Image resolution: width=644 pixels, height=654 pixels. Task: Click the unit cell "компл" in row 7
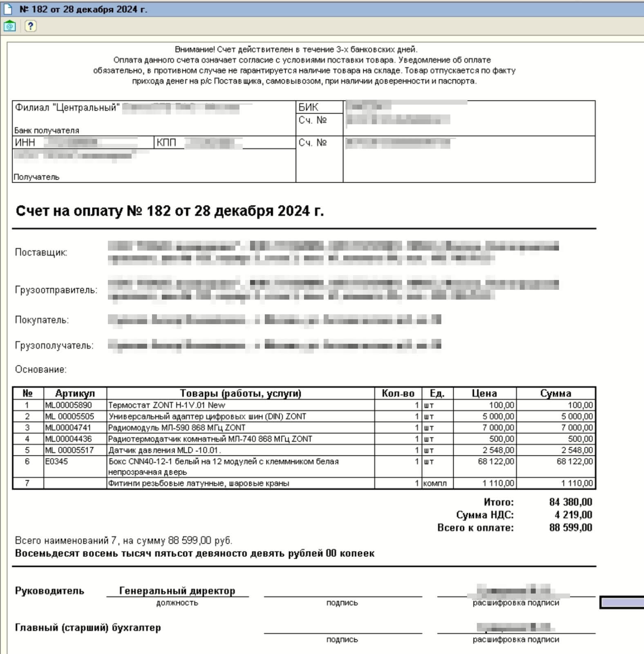coord(436,483)
